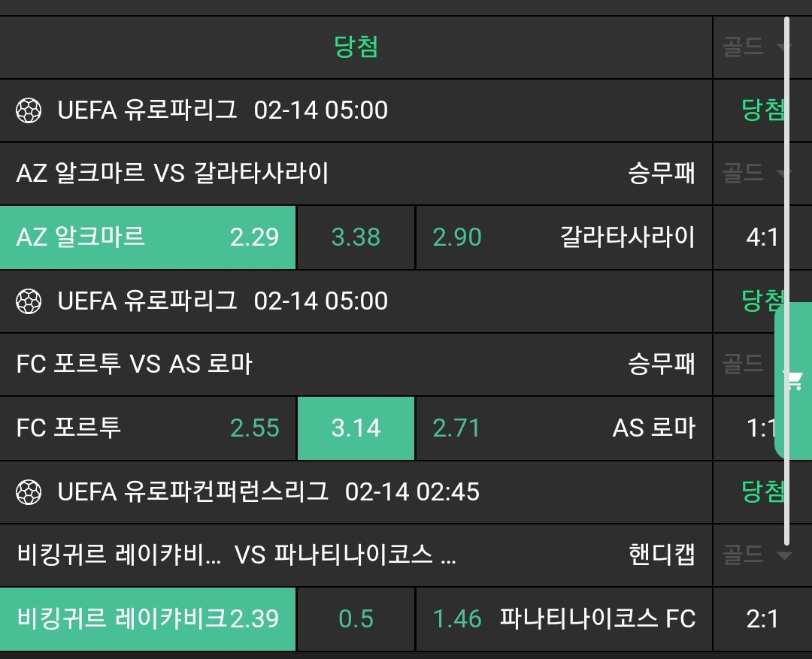The width and height of the screenshot is (812, 659).
Task: Toggle the draw odds 3.14 selection
Action: coord(356,428)
